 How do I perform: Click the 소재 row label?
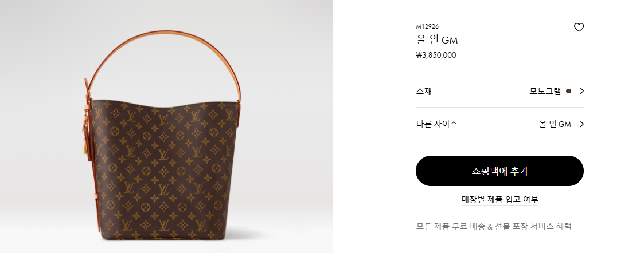click(423, 91)
